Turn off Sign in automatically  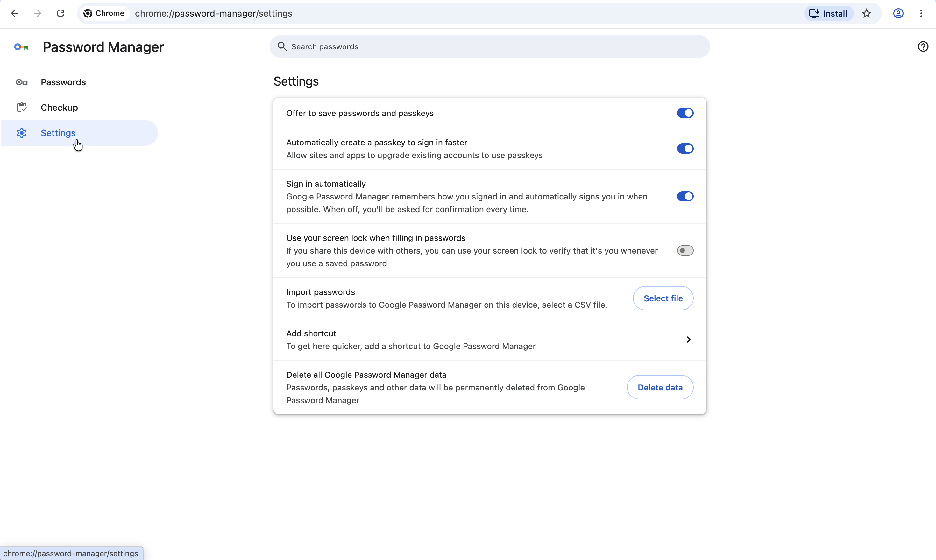click(685, 197)
